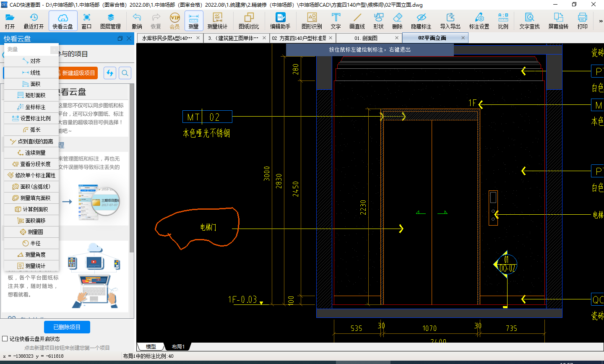Screen dimensions: 604x364
Task: Open 文字查找 text search
Action: [529, 21]
